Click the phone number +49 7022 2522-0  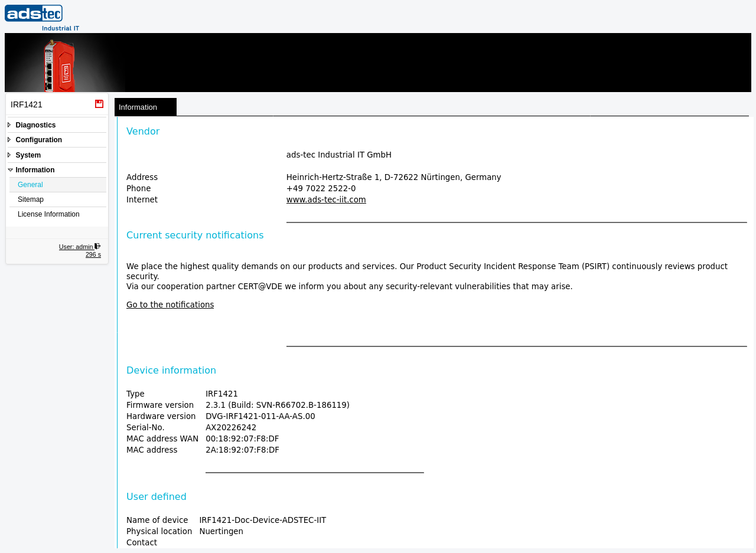tap(321, 188)
